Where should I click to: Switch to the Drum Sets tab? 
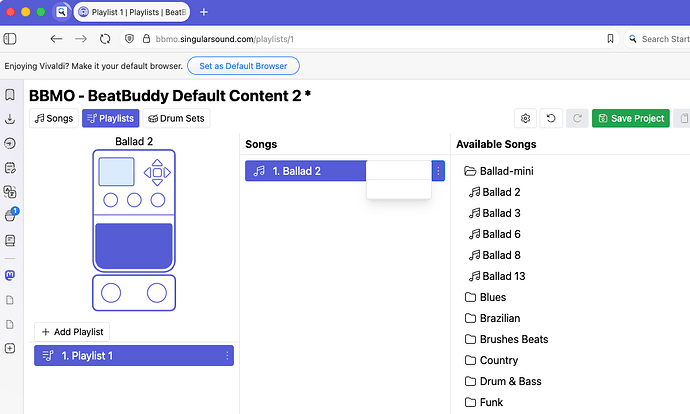click(x=176, y=118)
